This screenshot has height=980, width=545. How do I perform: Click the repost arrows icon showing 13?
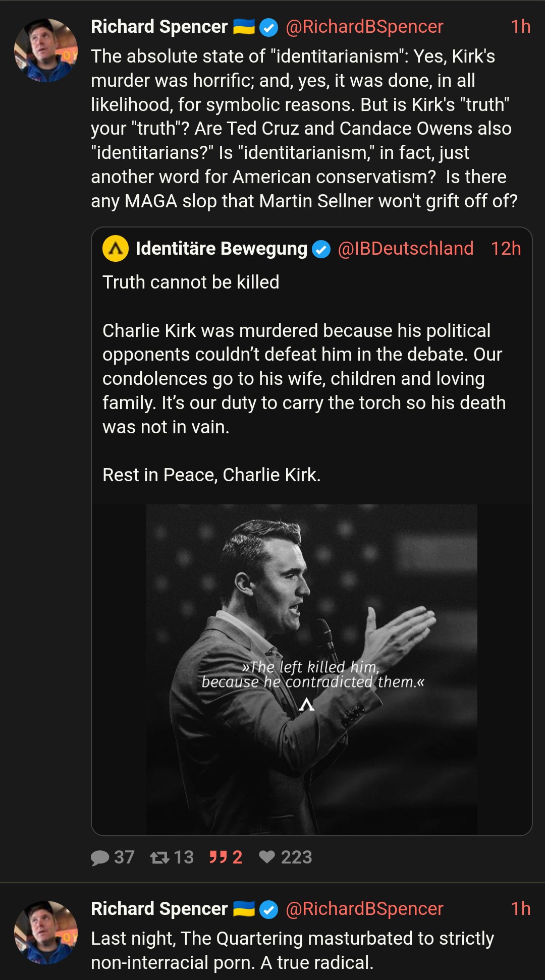159,857
